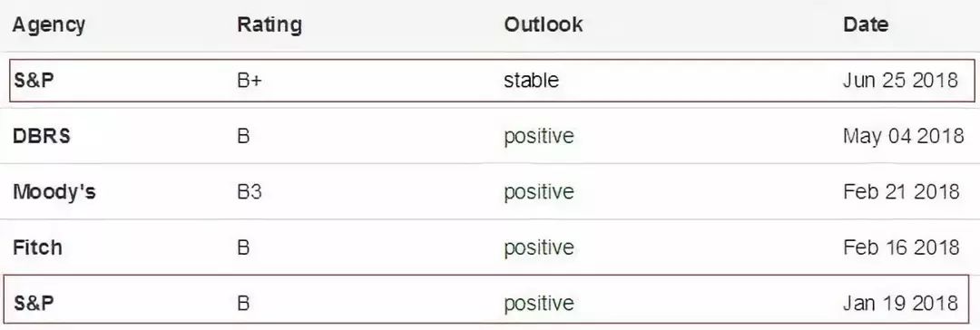The height and width of the screenshot is (330, 980).
Task: Click the B3 rating cell
Action: click(250, 192)
